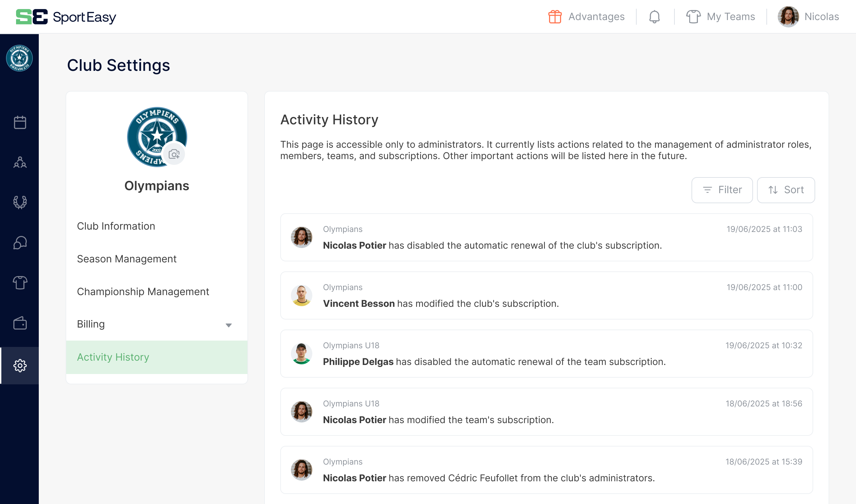Open My Teams
The width and height of the screenshot is (856, 504).
[x=721, y=16]
